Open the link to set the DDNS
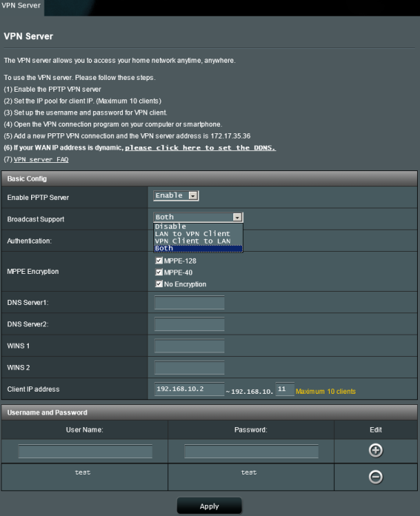 click(200, 148)
